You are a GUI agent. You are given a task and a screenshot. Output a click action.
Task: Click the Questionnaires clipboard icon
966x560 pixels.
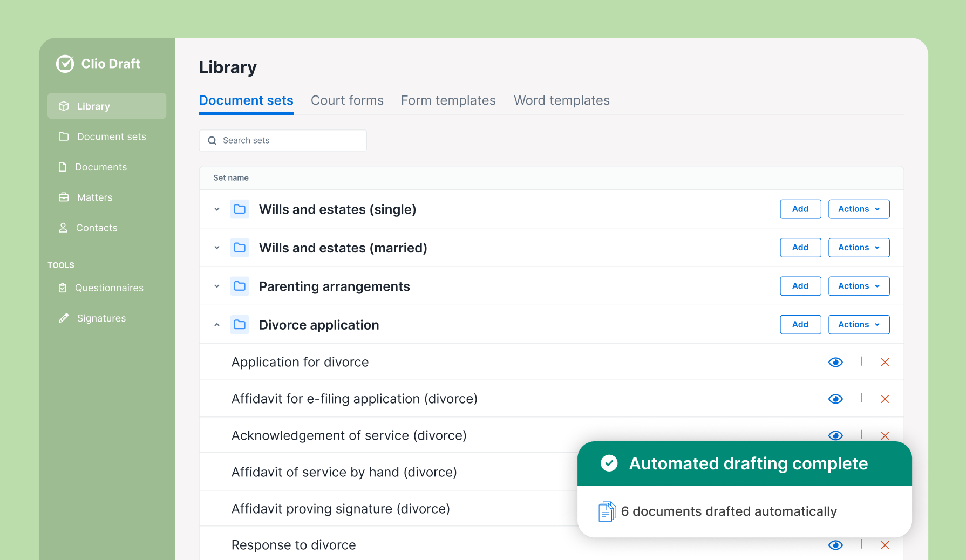[63, 288]
